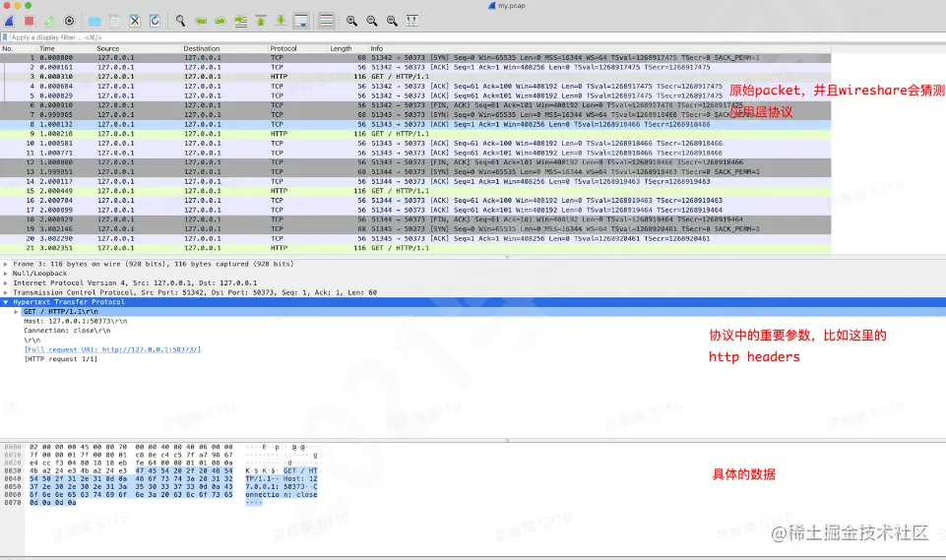The image size is (946, 560).
Task: Expand the GET / HTTP/1.1\r\n request line
Action: (17, 311)
